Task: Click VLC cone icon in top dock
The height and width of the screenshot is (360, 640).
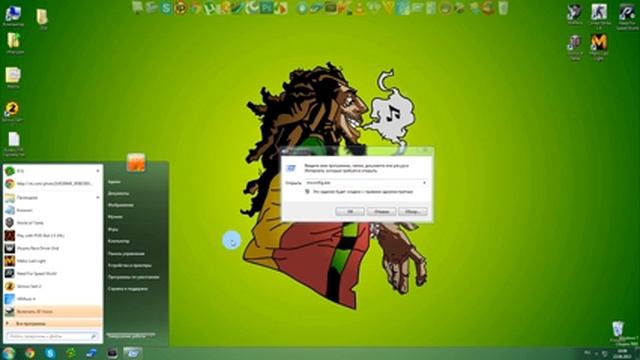Action: (x=360, y=8)
